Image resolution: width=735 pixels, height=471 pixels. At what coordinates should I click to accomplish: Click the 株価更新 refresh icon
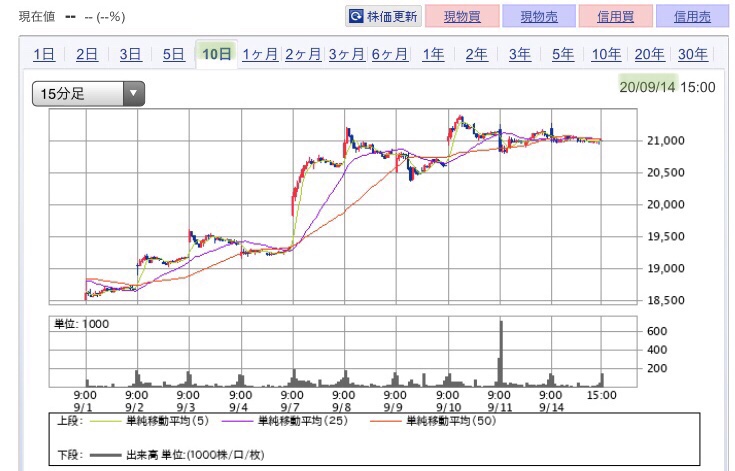(x=356, y=17)
